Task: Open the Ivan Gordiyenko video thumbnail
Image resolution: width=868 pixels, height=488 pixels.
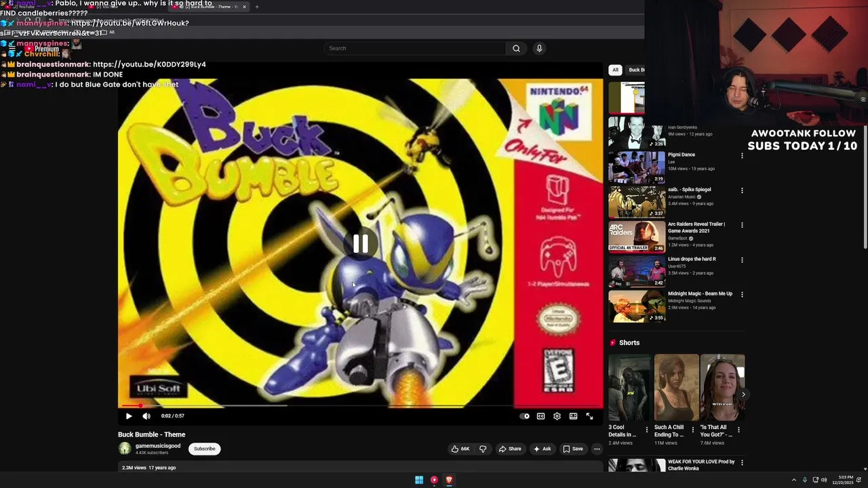Action: [637, 132]
